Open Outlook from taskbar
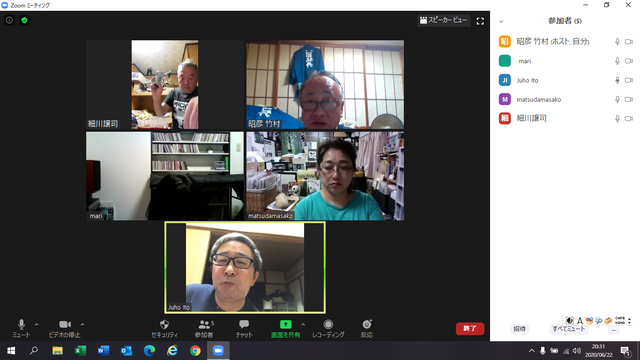The image size is (640, 360). click(126, 351)
